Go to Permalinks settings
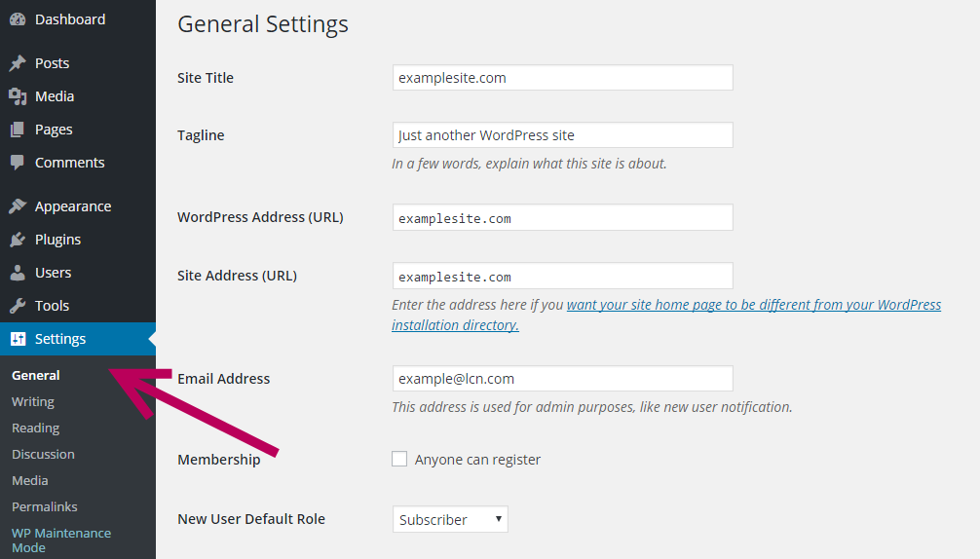Viewport: 980px width, 559px height. click(x=45, y=506)
